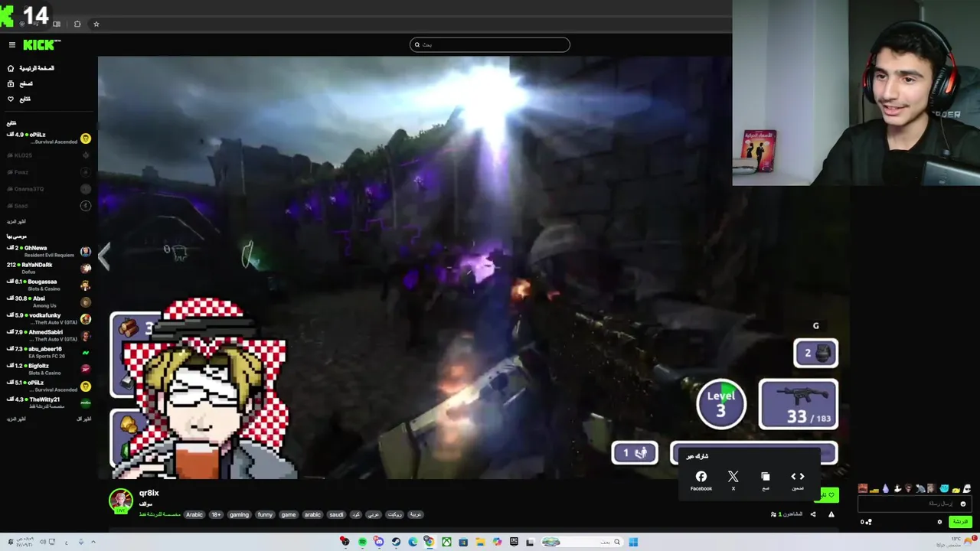
Task: Bookmark page with browser star icon
Action: click(x=96, y=24)
